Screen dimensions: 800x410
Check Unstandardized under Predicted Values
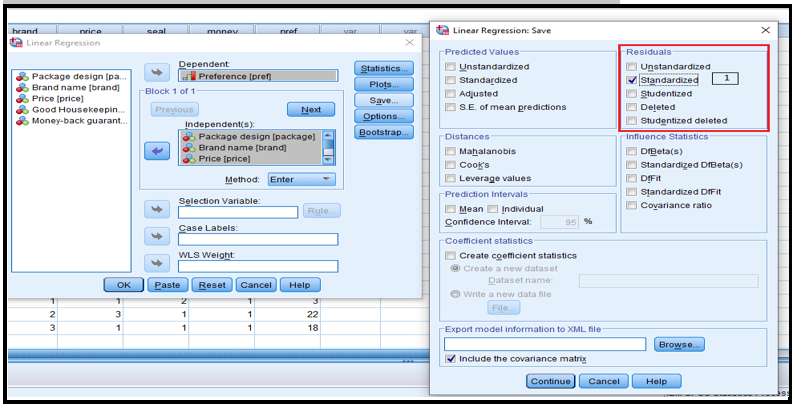pyautogui.click(x=450, y=66)
